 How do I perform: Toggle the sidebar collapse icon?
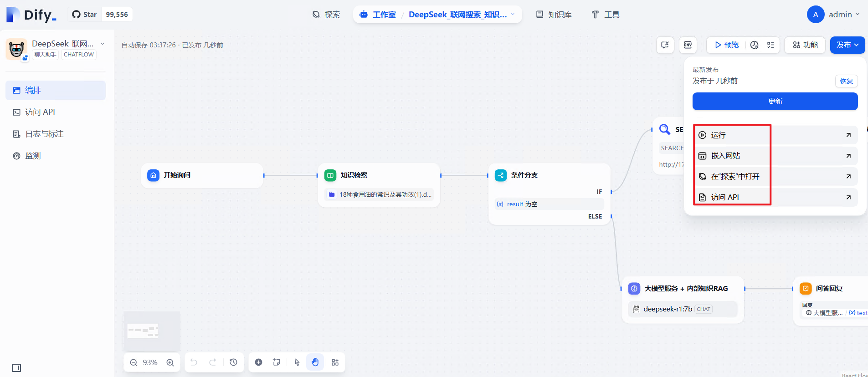point(16,367)
